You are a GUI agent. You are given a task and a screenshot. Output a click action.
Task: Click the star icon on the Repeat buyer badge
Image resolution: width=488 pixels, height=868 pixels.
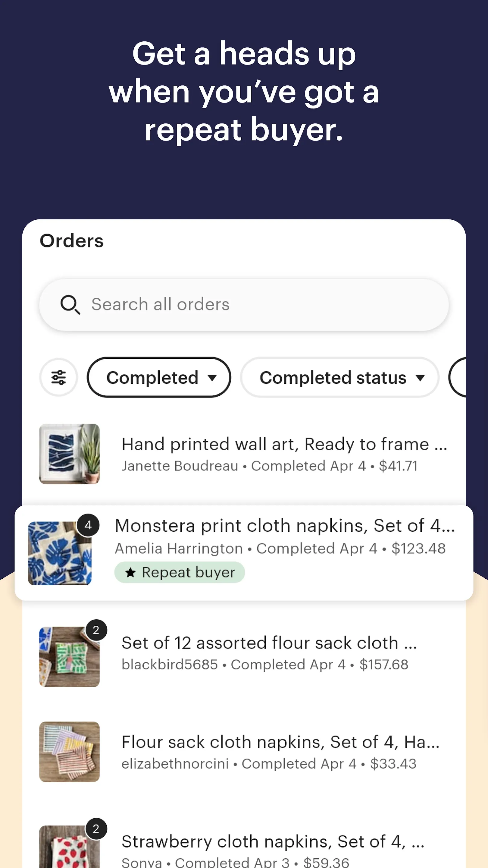[130, 572]
